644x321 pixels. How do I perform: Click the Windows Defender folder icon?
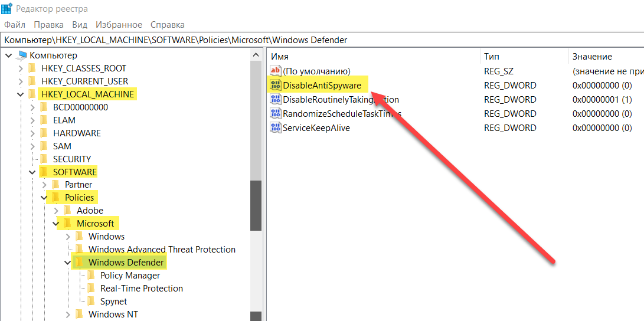(79, 263)
